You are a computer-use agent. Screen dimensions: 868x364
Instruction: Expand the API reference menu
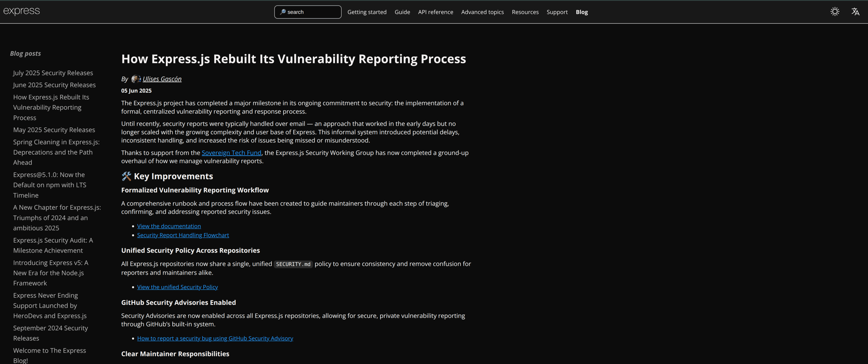click(435, 12)
